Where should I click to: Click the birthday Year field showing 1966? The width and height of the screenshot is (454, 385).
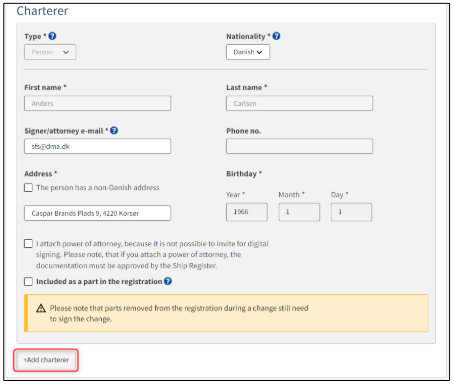247,212
